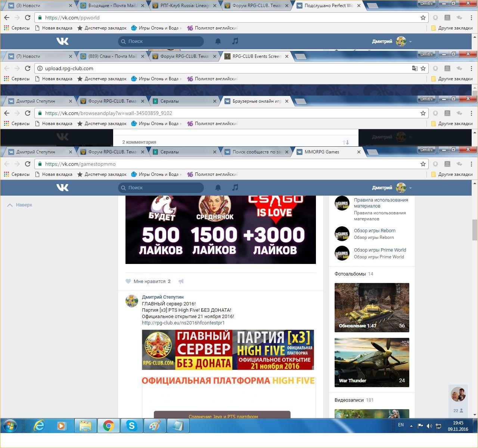478x448 pixels.
Task: Open Обновление 1.47 album thumbnail
Action: [372, 307]
